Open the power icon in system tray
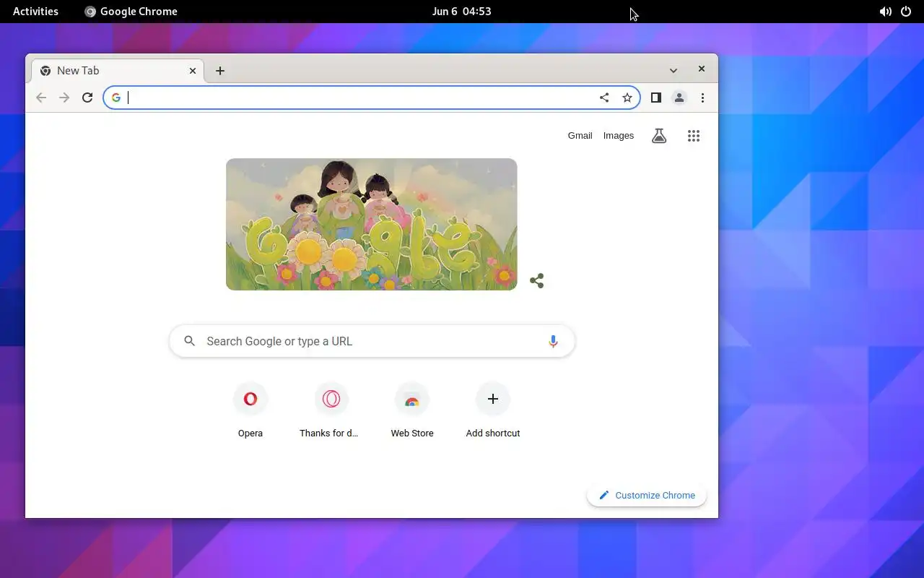Screen dimensions: 924x578 point(906,11)
